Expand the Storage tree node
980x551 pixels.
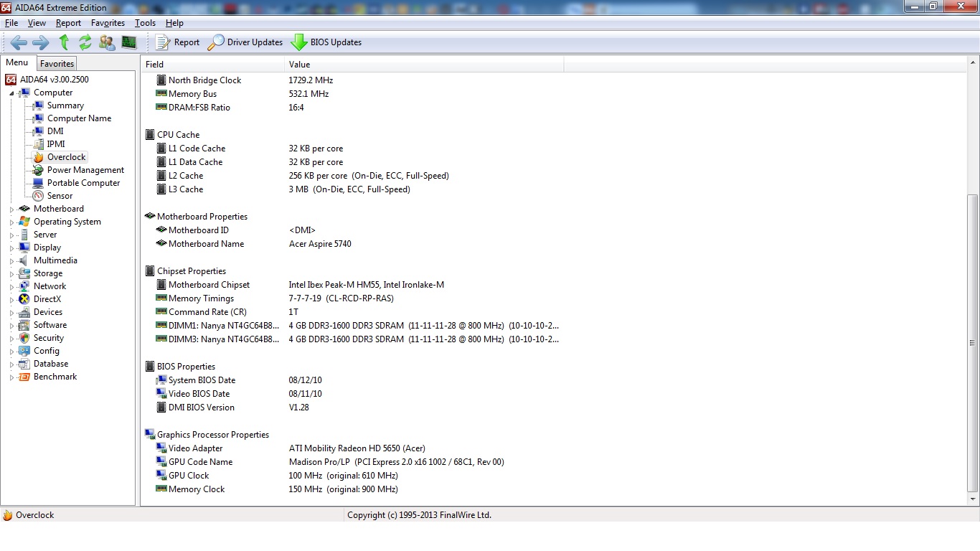tap(11, 274)
